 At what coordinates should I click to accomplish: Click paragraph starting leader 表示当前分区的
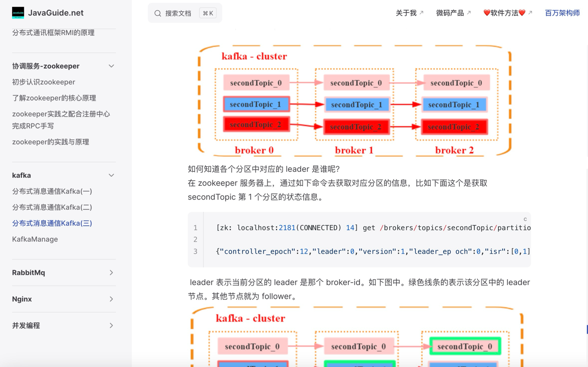tap(359, 289)
